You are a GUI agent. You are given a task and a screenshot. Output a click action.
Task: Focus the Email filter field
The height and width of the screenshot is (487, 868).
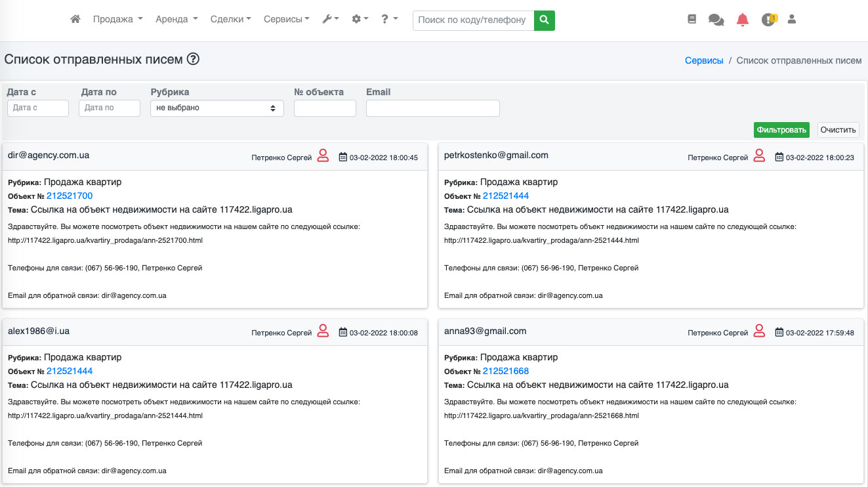click(432, 108)
